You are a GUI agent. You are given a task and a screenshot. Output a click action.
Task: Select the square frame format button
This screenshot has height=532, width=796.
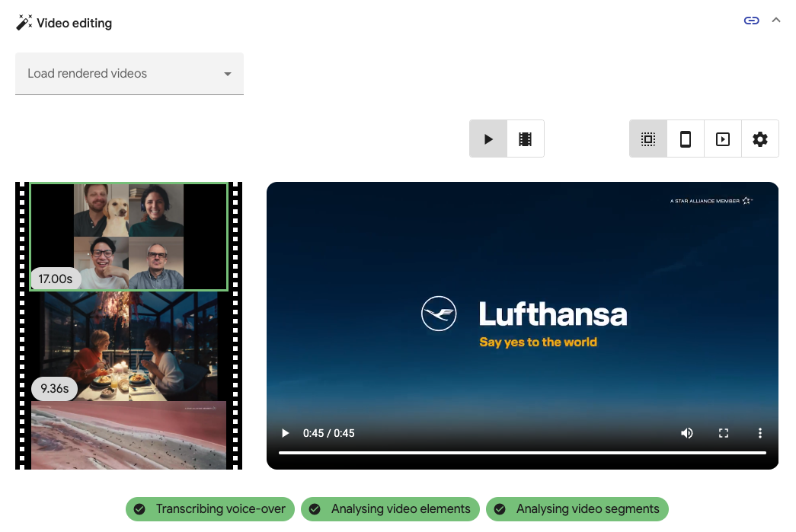tap(648, 139)
